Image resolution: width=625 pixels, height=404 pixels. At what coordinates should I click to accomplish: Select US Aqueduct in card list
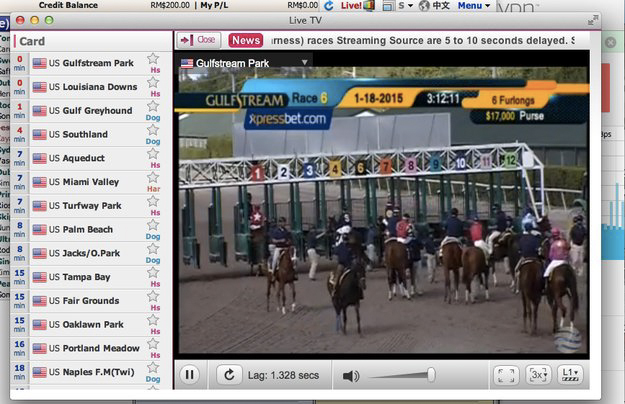click(91, 158)
